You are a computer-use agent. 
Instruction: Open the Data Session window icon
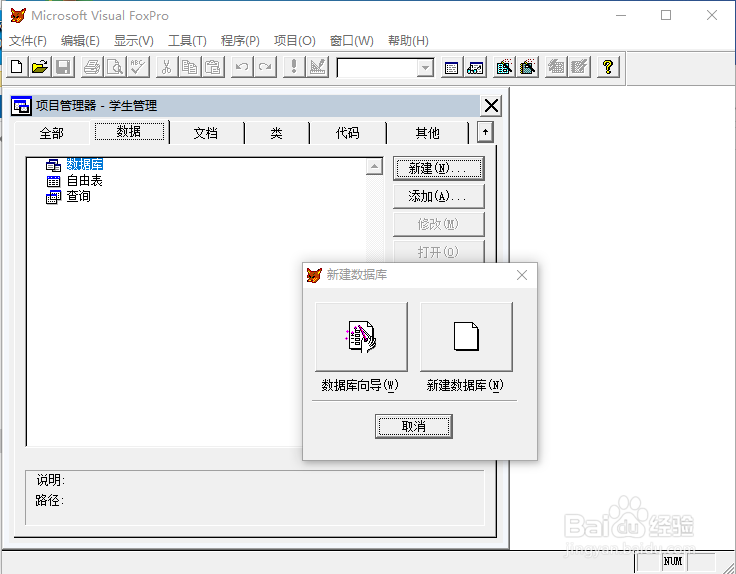pyautogui.click(x=475, y=68)
